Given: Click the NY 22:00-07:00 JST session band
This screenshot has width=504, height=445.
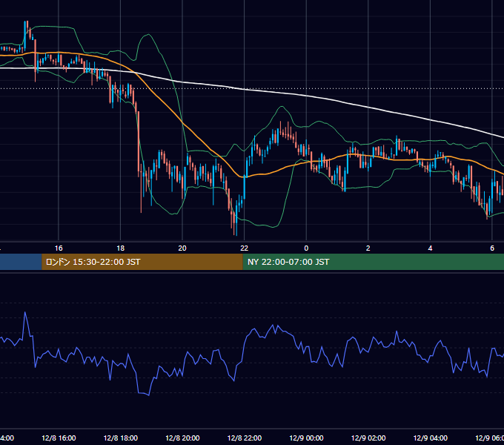Looking at the screenshot, I should 373,262.
